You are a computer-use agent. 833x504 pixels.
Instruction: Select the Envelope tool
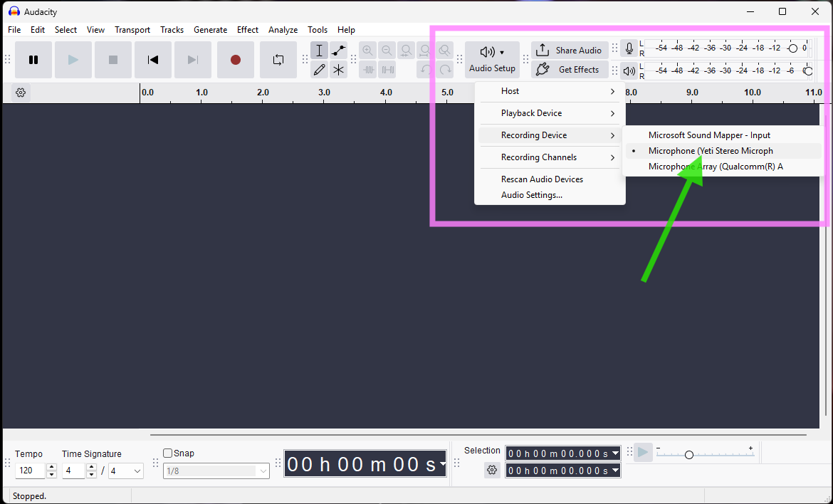tap(339, 51)
